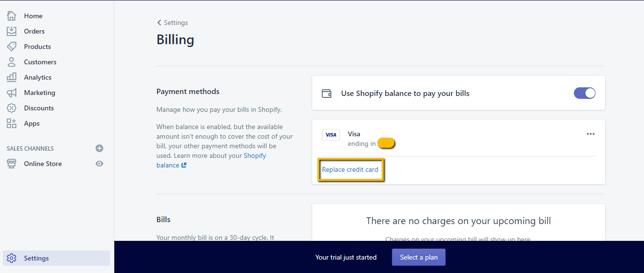Select the Orders menu item
Image resolution: width=644 pixels, height=273 pixels.
[34, 31]
